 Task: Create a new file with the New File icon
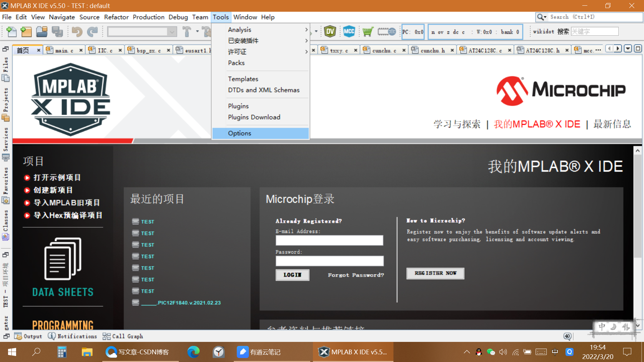coord(11,32)
